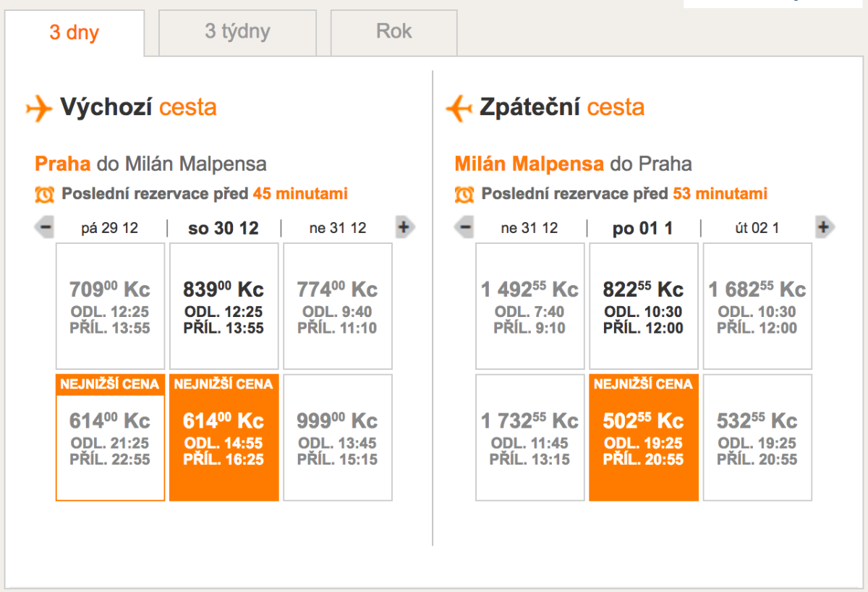Select the 3 dny tab
Image resolution: width=868 pixels, height=592 pixels.
click(75, 33)
